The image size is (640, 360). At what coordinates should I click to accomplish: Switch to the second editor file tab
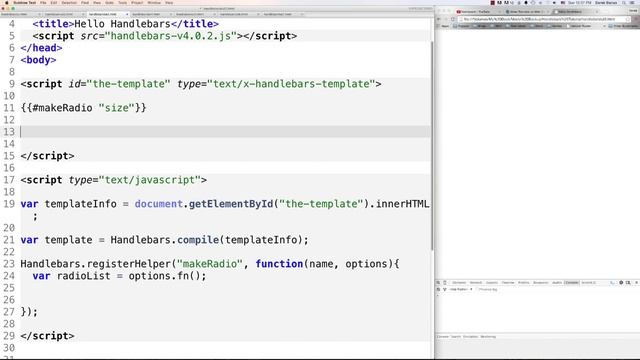63,14
